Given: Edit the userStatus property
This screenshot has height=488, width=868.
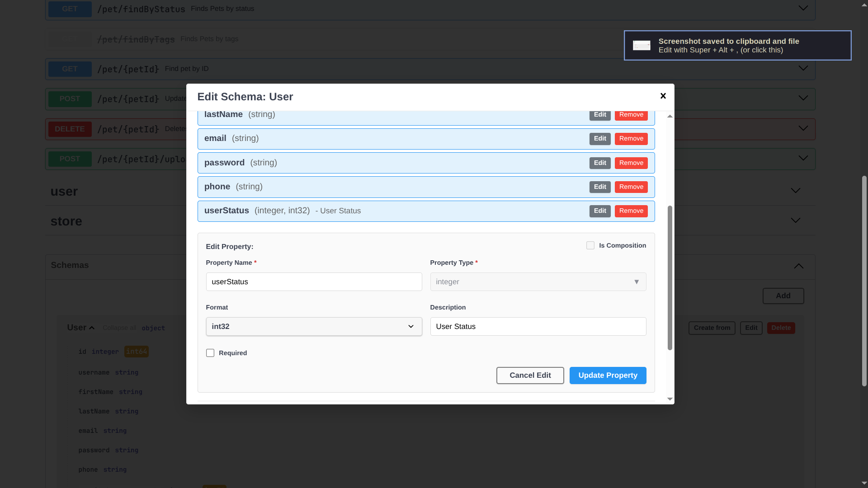Looking at the screenshot, I should pyautogui.click(x=600, y=211).
